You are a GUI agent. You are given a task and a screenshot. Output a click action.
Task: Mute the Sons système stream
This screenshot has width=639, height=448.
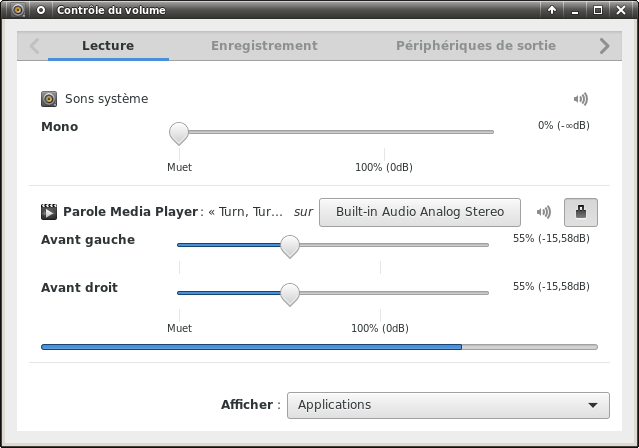(581, 99)
